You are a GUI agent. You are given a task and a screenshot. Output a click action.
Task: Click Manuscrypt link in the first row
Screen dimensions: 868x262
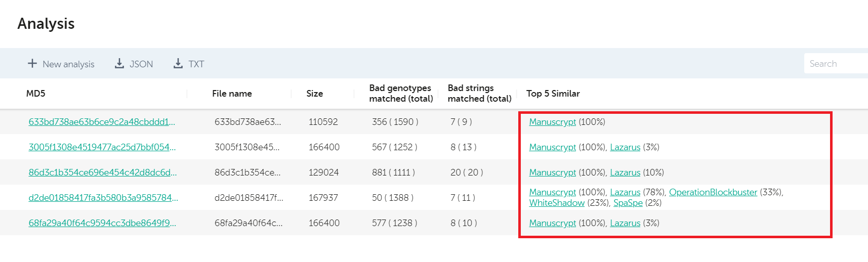coord(552,122)
